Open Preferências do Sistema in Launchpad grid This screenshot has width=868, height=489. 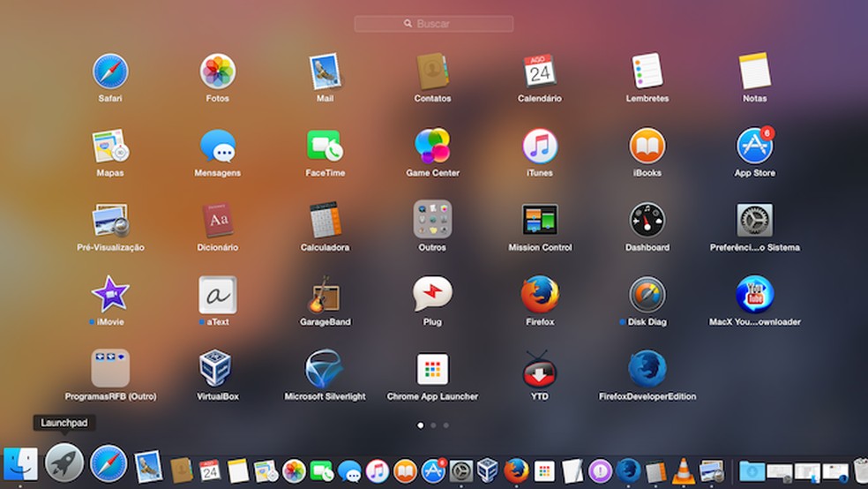(754, 221)
